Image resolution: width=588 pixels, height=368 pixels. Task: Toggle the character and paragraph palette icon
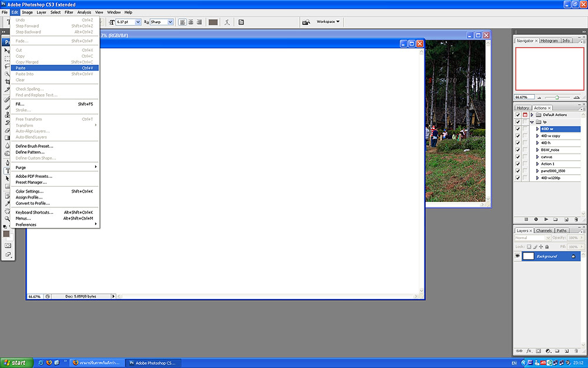coord(241,22)
